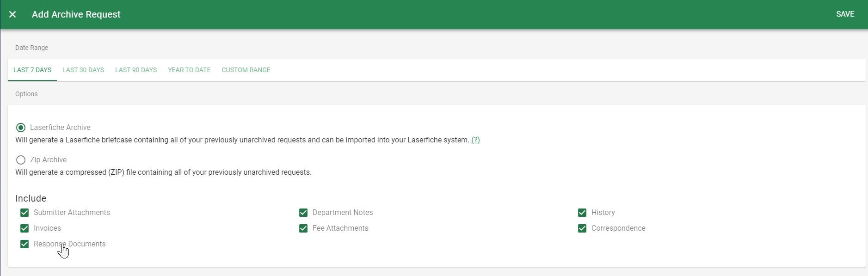Click the Laserfiche Archive label text
Image resolution: width=868 pixels, height=276 pixels.
pos(60,127)
